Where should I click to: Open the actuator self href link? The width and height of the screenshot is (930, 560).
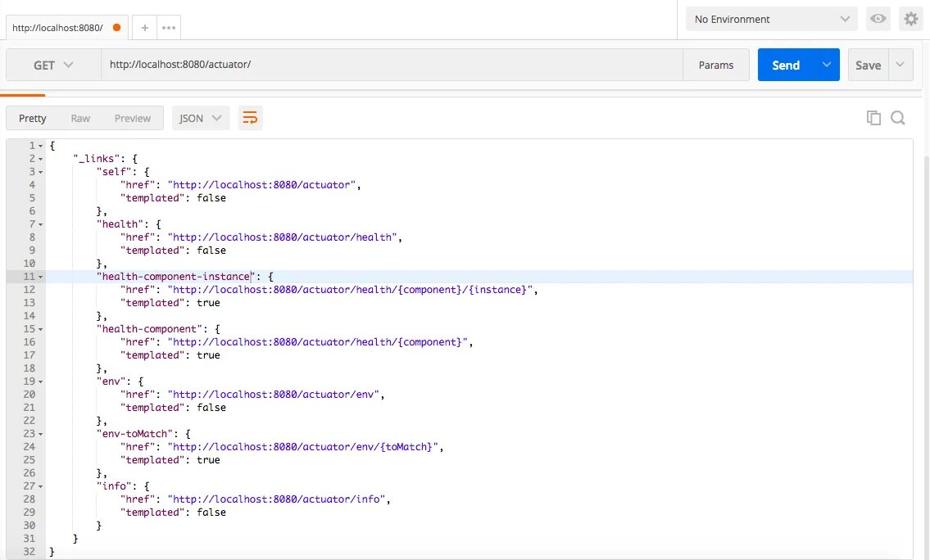(x=261, y=185)
